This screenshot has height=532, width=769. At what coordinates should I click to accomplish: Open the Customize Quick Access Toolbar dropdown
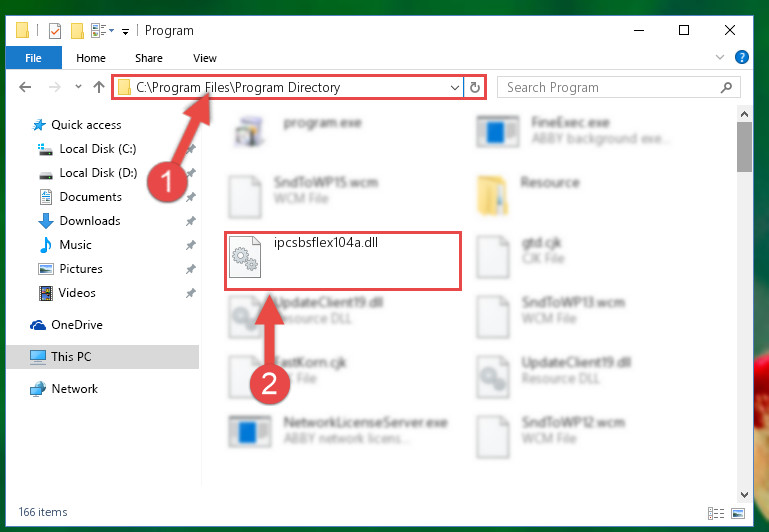126,31
